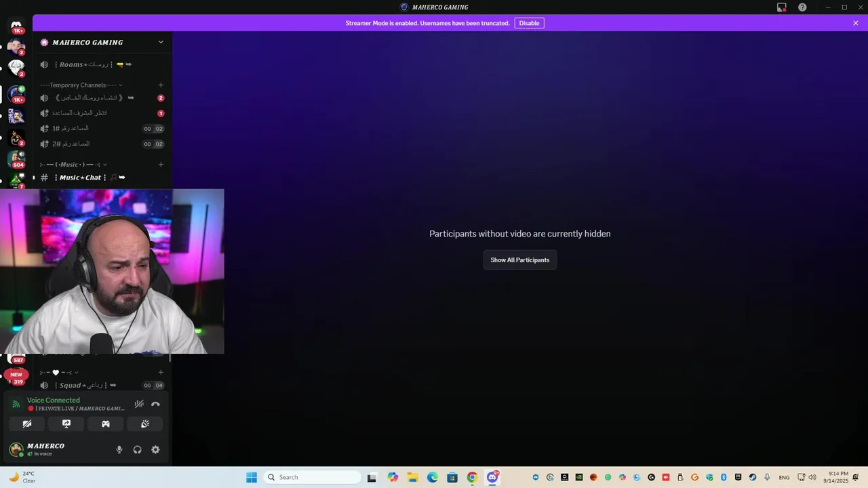Add channel to the Music category

click(161, 164)
